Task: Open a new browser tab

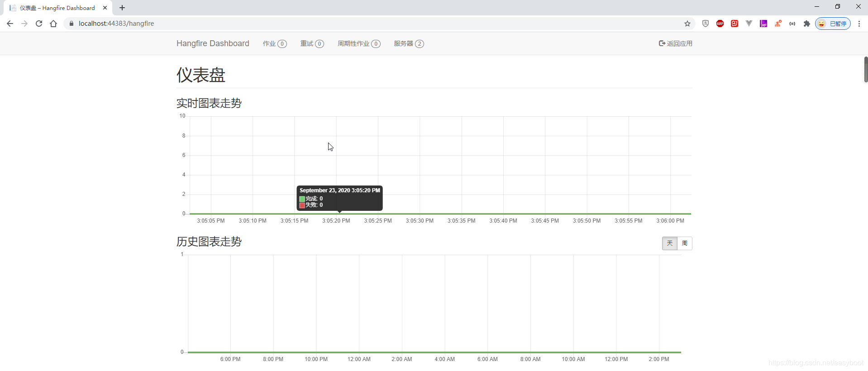Action: point(122,8)
